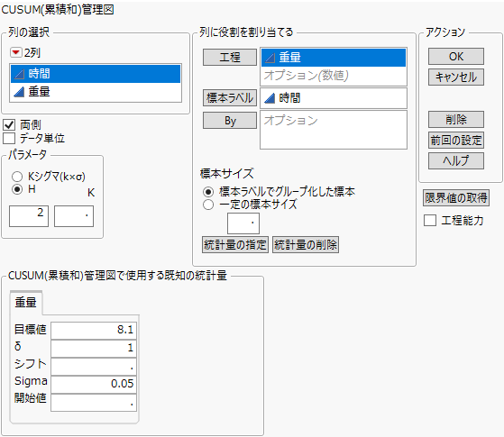This screenshot has height=437, width=504.
Task: Click the 目標値 field showing 8.1
Action: point(94,330)
